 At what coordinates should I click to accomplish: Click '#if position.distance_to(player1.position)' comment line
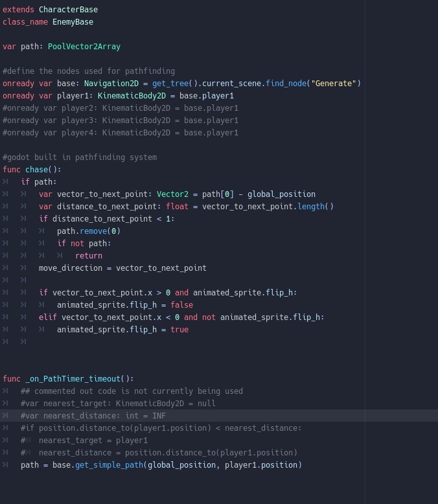click(161, 428)
